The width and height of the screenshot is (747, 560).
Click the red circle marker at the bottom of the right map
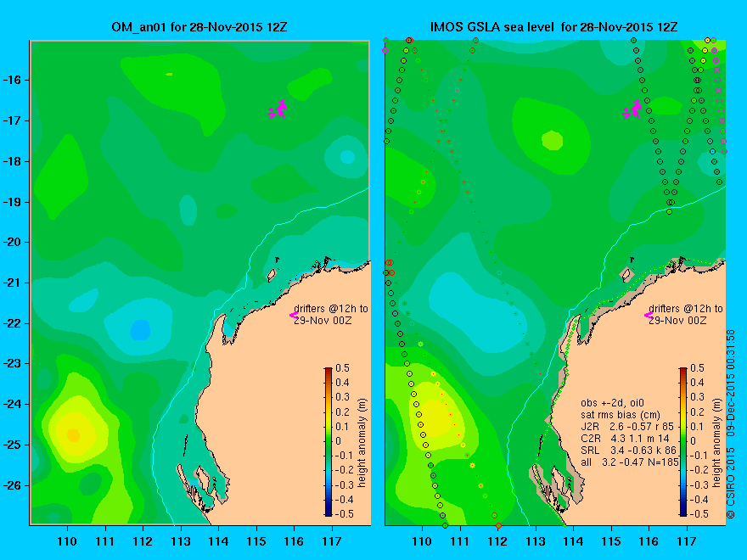click(x=498, y=526)
